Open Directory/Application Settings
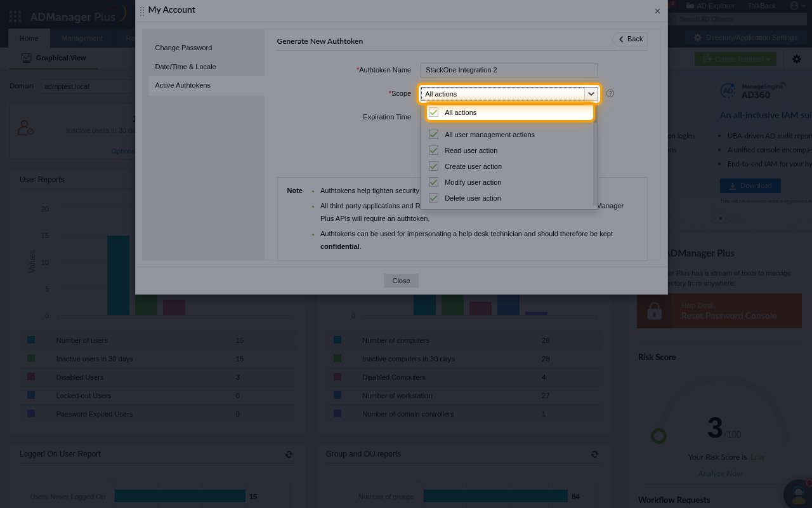 745,37
